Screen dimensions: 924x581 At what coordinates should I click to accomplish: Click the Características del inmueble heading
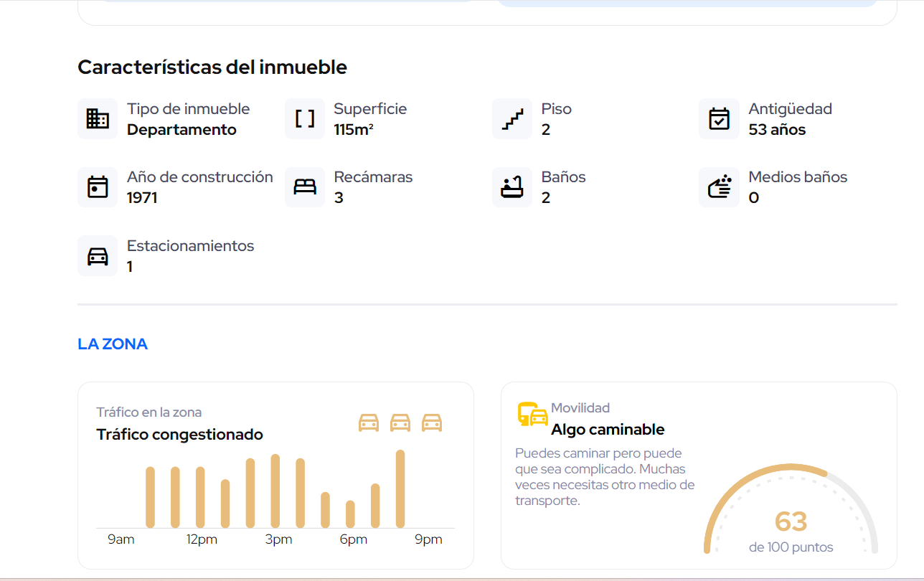coord(212,67)
